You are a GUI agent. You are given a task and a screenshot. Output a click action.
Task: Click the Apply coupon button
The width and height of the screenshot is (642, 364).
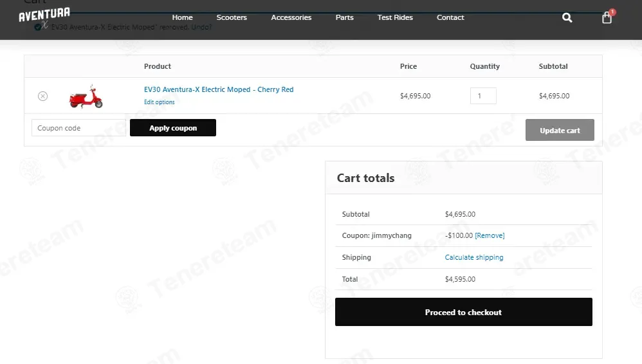pos(173,128)
